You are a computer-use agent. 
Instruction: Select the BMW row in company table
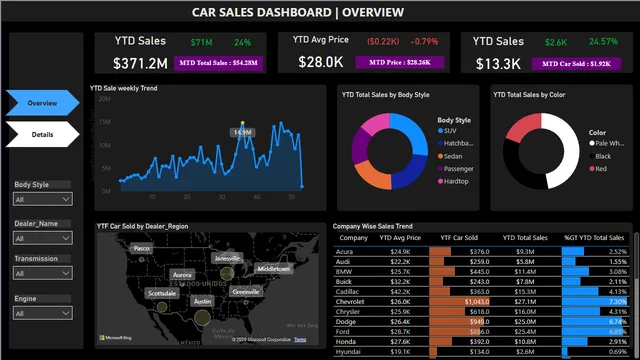tap(481, 271)
